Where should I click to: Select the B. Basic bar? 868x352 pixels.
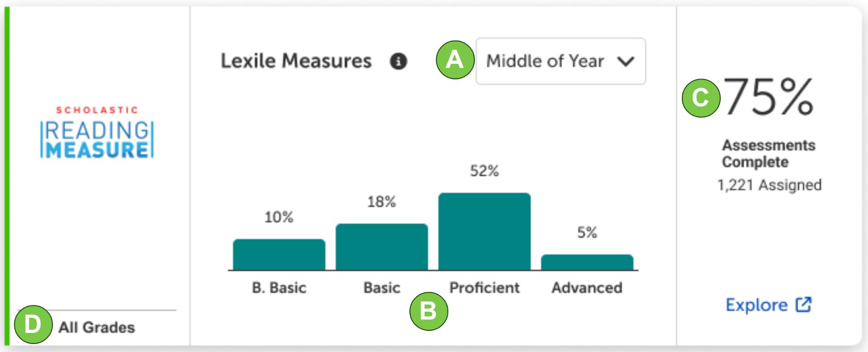pos(279,254)
